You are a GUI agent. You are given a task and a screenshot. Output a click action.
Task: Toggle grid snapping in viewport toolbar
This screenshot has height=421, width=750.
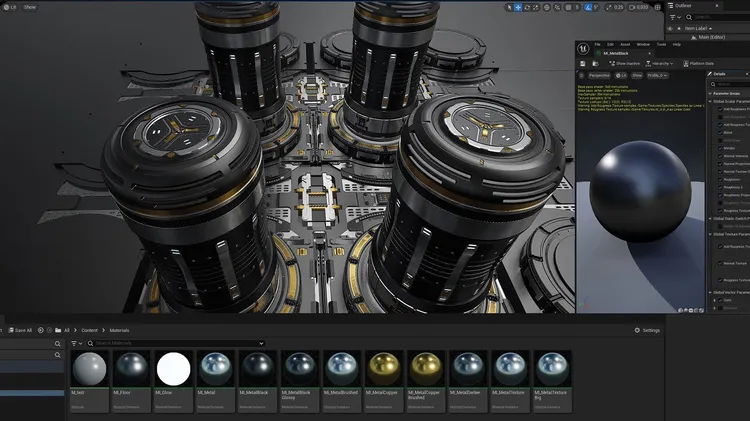coord(568,7)
